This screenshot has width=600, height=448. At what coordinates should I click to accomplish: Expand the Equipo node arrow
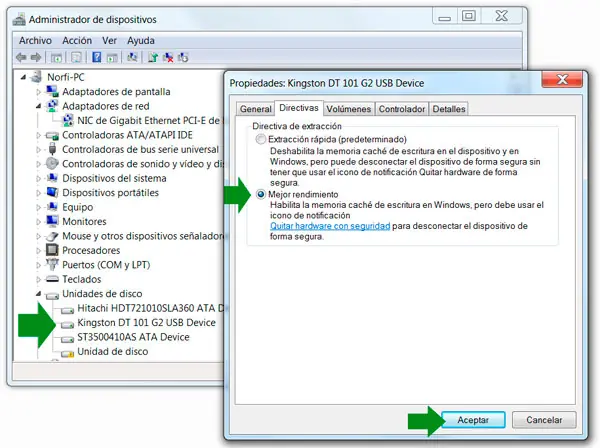point(38,207)
